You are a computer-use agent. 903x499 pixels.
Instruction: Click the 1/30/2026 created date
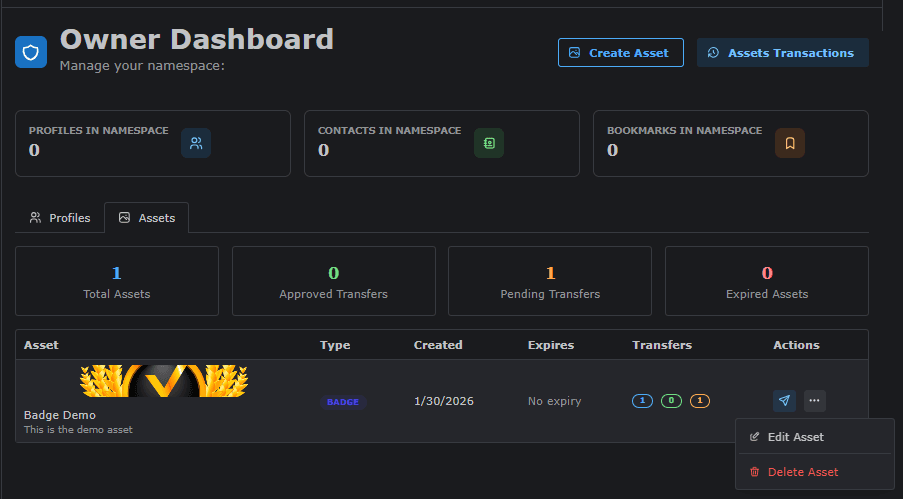coord(443,401)
